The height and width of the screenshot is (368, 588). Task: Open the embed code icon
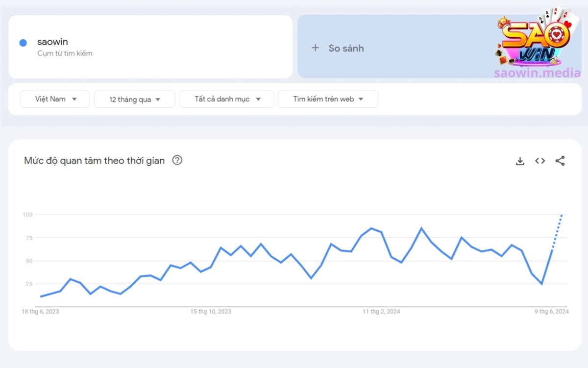[x=540, y=161]
